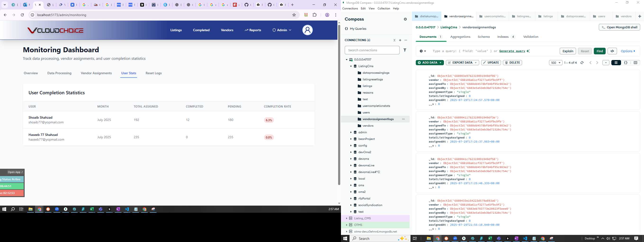Open Chrome extensions puzzle icon

314,15
